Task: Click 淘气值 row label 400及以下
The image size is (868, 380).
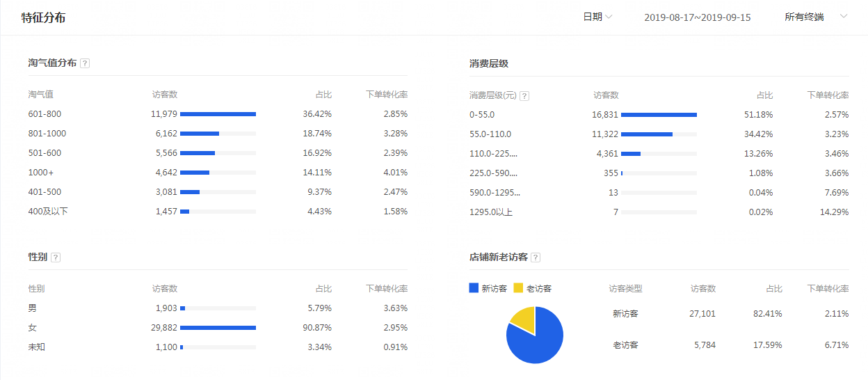Action: click(x=48, y=212)
